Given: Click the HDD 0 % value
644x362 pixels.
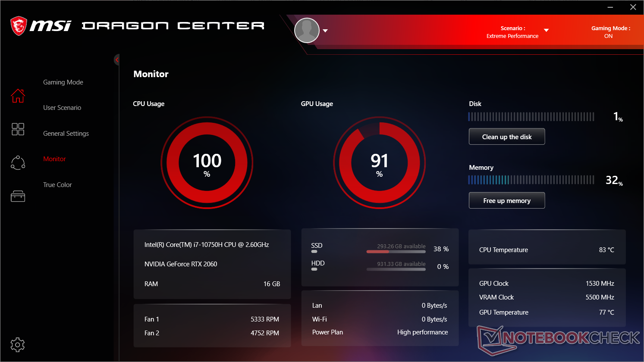Looking at the screenshot, I should (443, 267).
